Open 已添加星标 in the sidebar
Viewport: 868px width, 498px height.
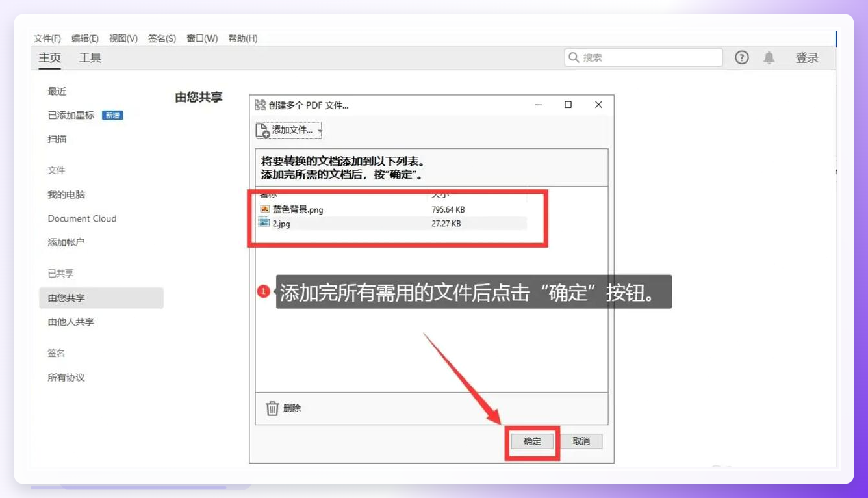(71, 115)
